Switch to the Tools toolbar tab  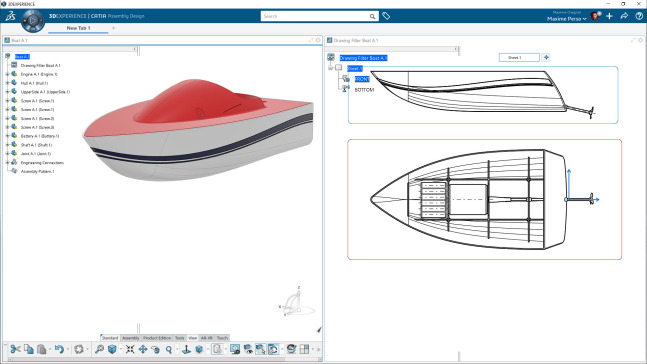tap(179, 338)
